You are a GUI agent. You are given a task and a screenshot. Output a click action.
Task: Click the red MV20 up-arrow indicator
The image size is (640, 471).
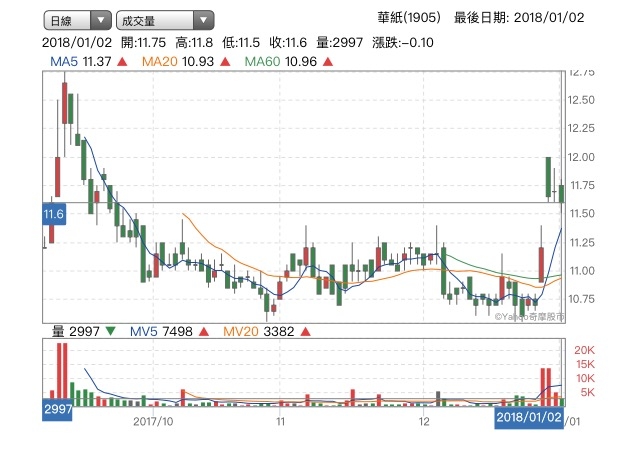point(305,331)
